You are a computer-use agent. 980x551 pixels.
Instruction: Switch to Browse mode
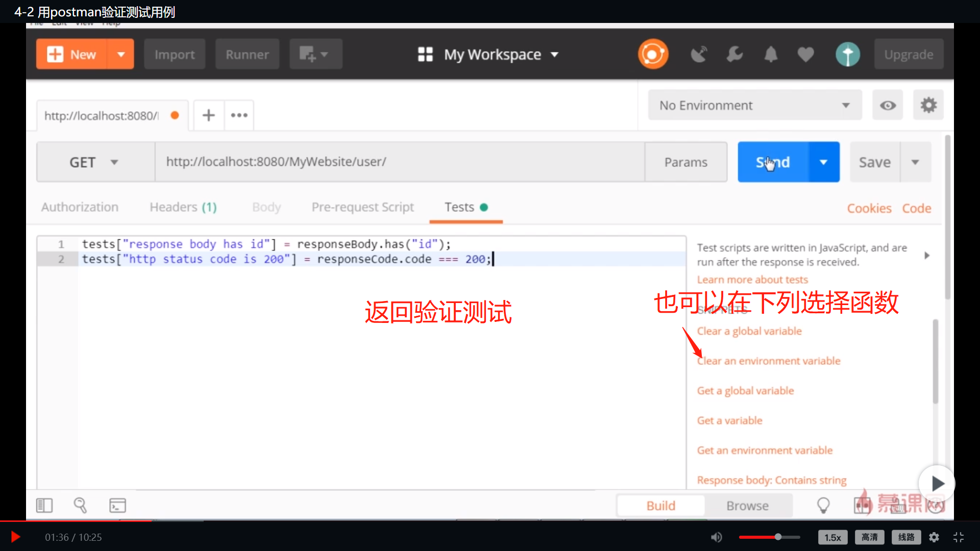click(x=747, y=505)
